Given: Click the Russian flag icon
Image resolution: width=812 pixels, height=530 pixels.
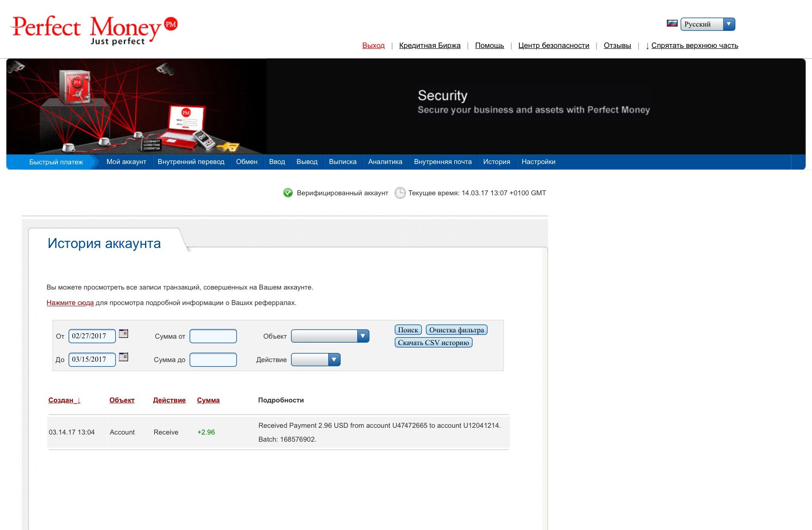Looking at the screenshot, I should pyautogui.click(x=672, y=23).
